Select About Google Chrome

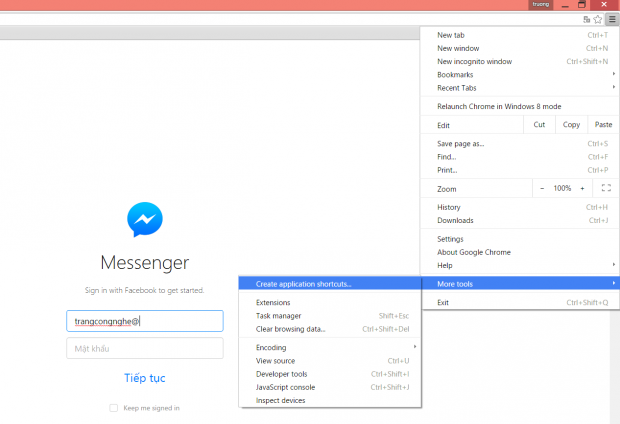(x=519, y=252)
